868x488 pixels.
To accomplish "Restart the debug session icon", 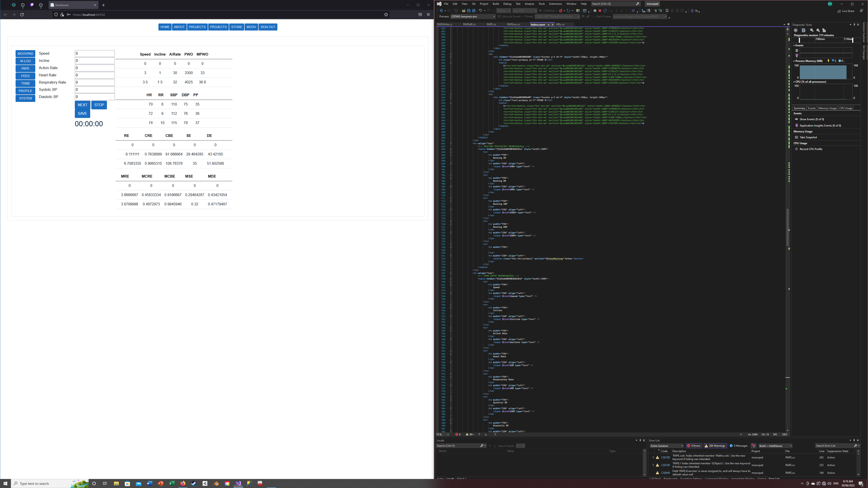I will coord(605,10).
